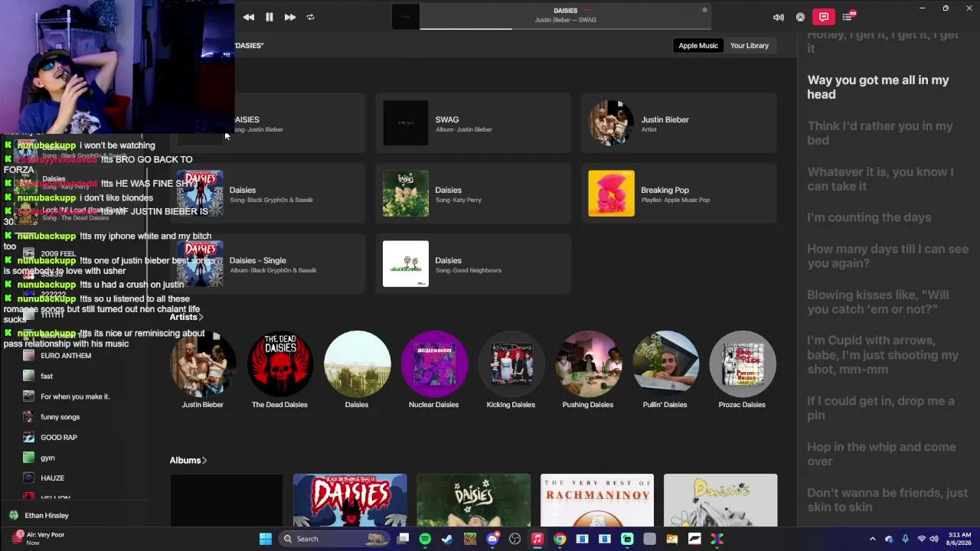Screen dimensions: 980x551
Task: Skip back to the previous track
Action: click(249, 17)
